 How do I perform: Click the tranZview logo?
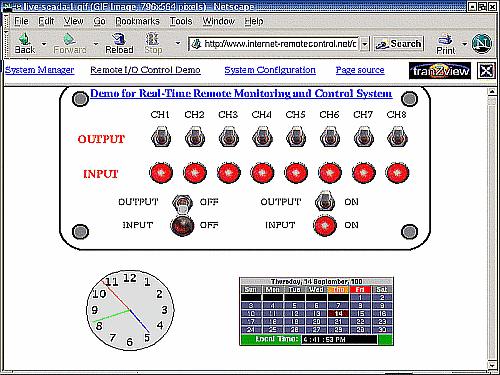440,71
